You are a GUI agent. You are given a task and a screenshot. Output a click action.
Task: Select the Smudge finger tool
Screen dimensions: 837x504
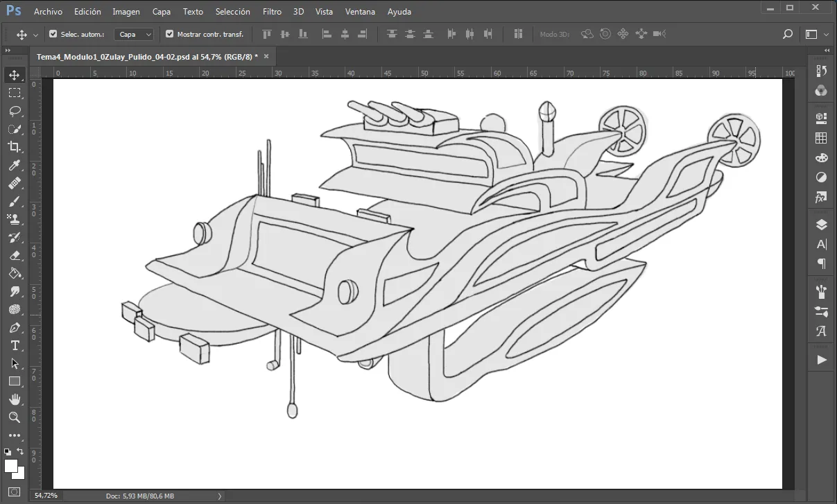click(15, 291)
